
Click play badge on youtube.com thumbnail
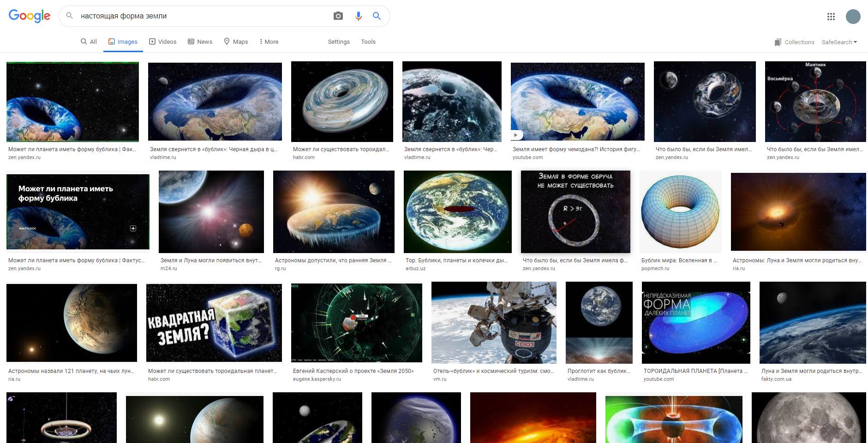tap(516, 135)
